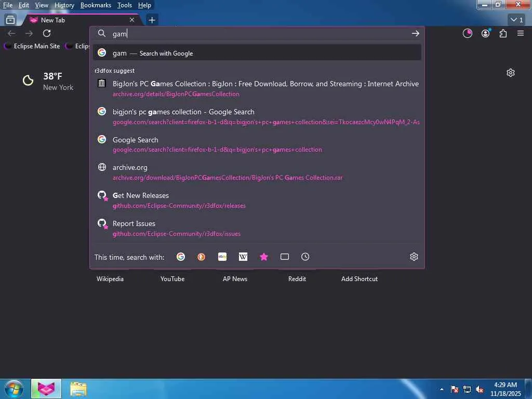Open the AP News shortcut

(x=235, y=279)
